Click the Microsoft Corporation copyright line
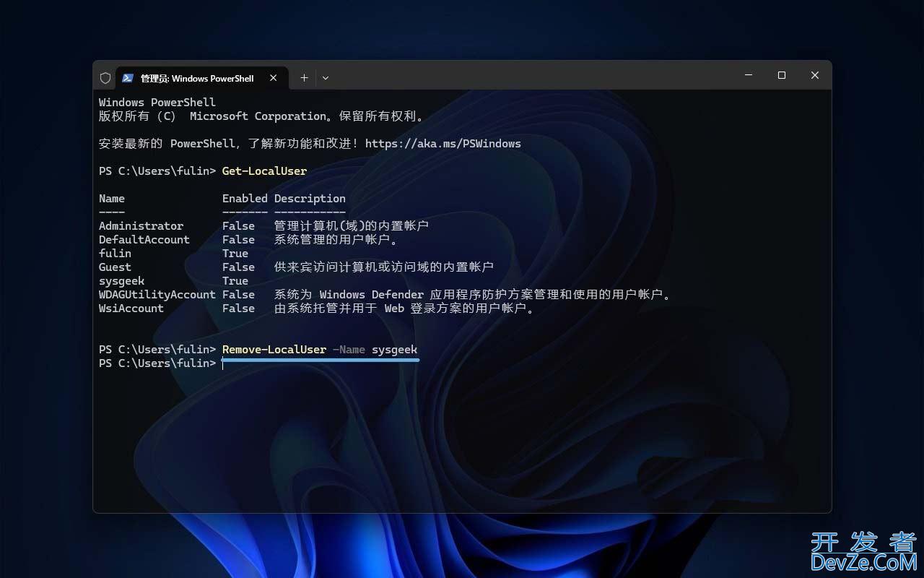Image resolution: width=924 pixels, height=578 pixels. coord(262,116)
